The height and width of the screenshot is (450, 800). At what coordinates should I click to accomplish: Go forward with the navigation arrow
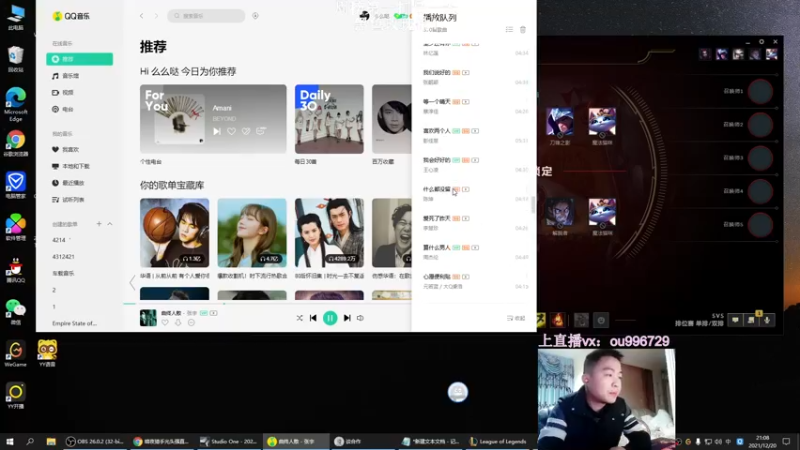156,16
